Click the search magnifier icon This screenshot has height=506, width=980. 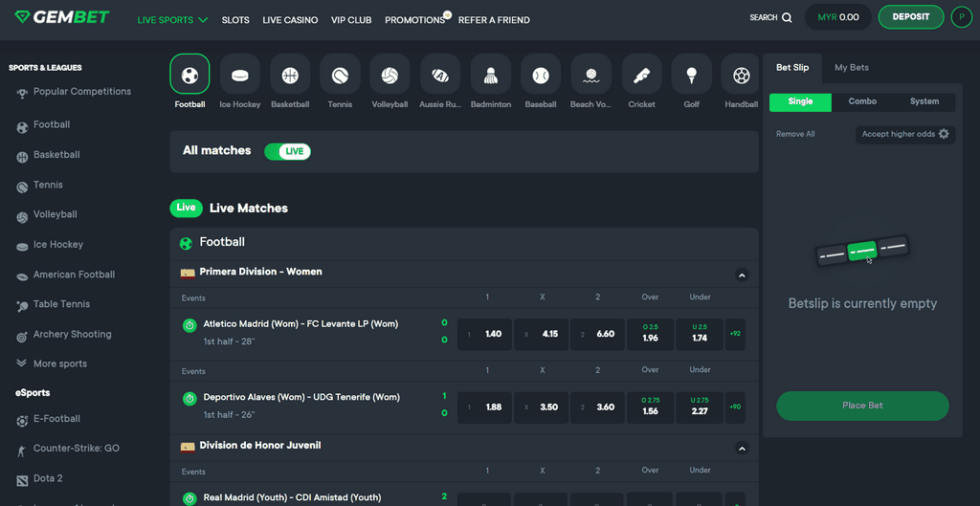coord(787,17)
